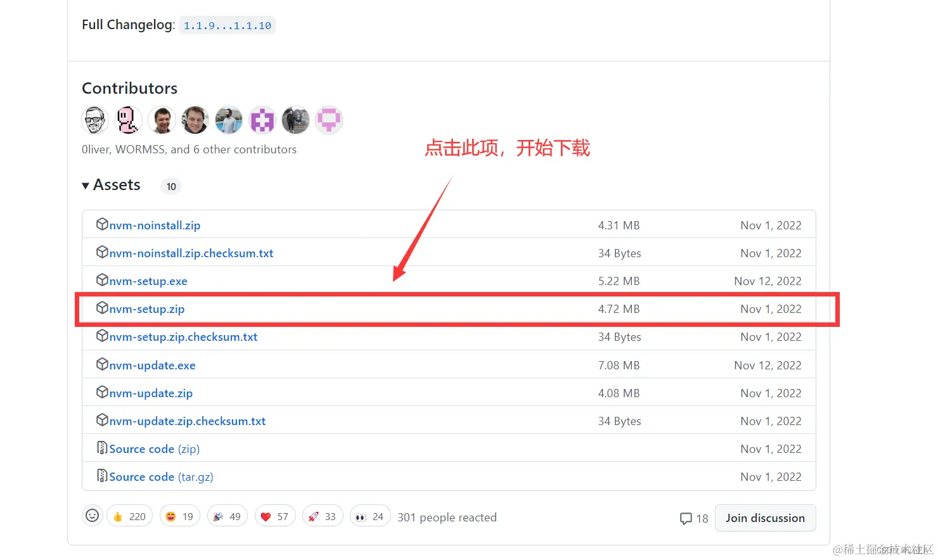Click the 7.08 MB size of nvm-update.exe

619,366
